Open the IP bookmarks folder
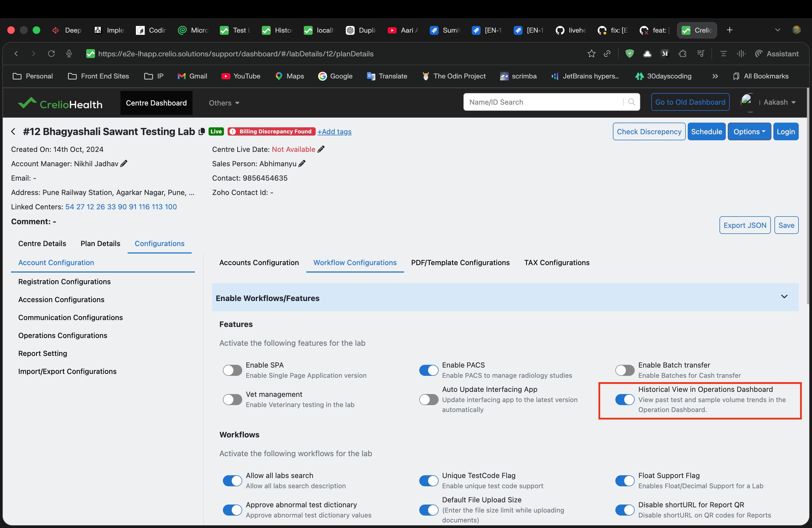This screenshot has width=812, height=528. pos(154,76)
